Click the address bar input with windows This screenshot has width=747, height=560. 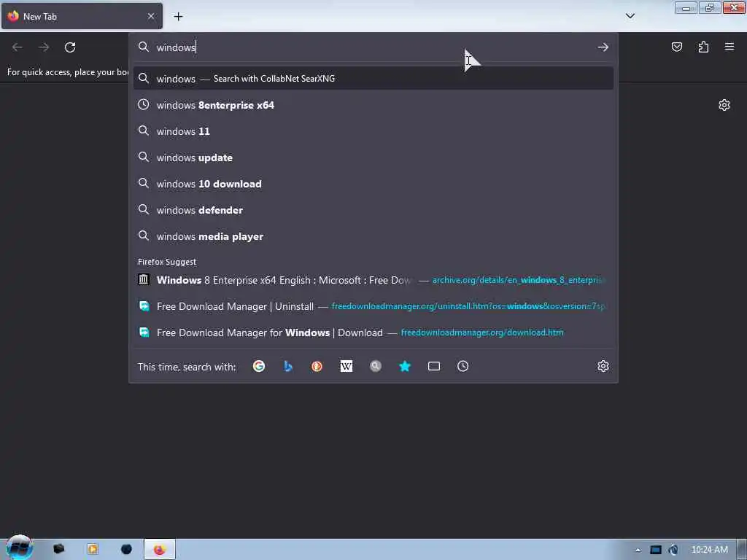[373, 47]
